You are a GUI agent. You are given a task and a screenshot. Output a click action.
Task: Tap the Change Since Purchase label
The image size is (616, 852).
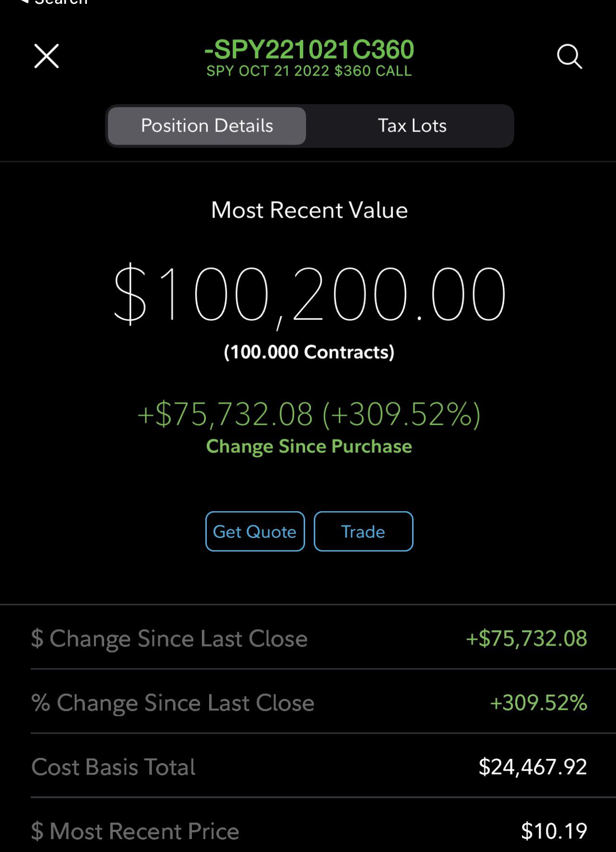309,446
